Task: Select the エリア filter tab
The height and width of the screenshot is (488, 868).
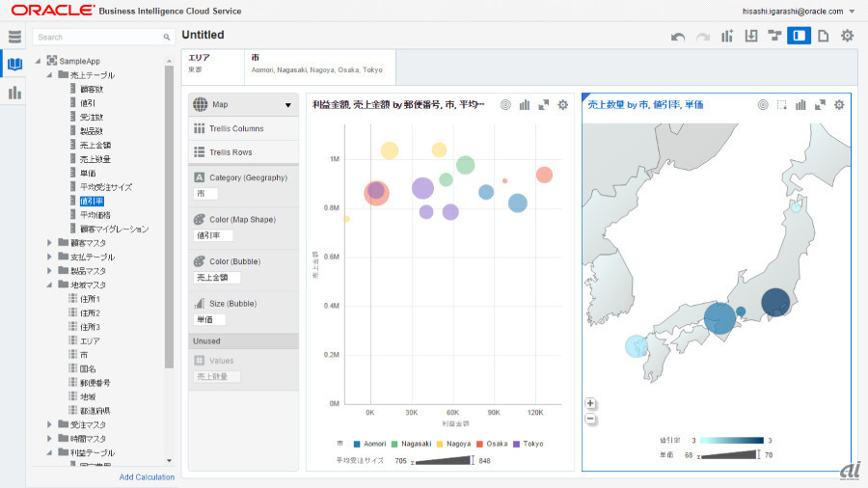Action: pyautogui.click(x=212, y=64)
